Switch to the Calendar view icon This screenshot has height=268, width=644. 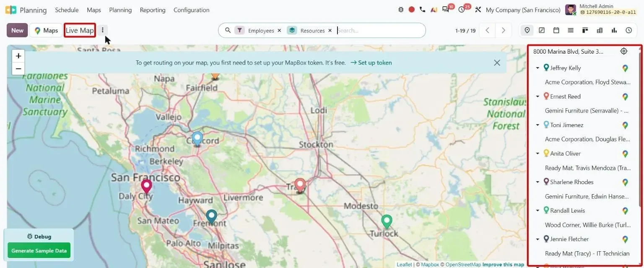tap(556, 30)
